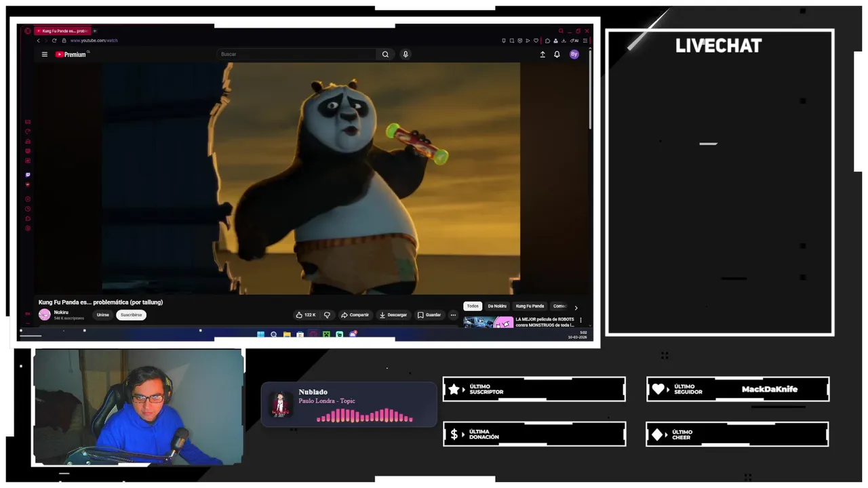Open more actions three-dot menu under video

pos(453,315)
